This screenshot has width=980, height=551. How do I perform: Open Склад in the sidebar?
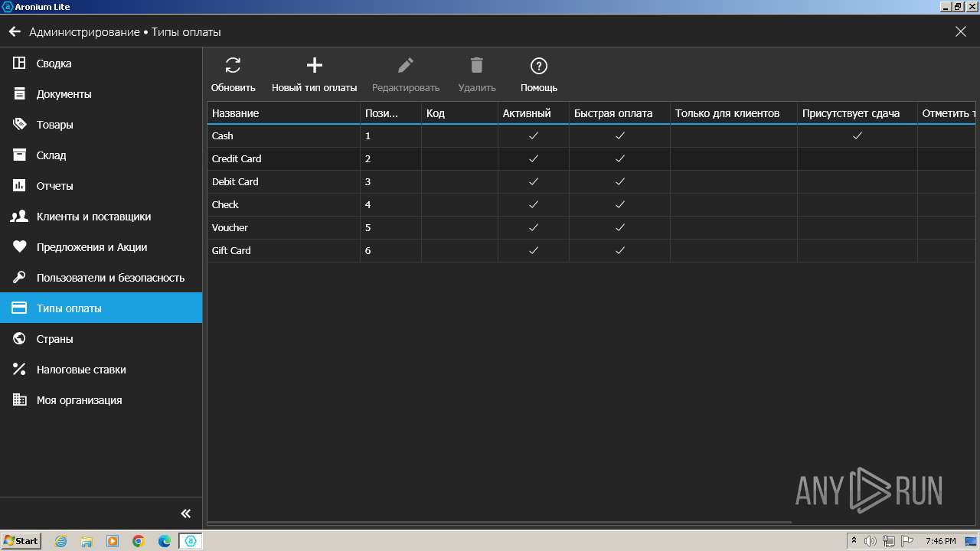pos(101,155)
